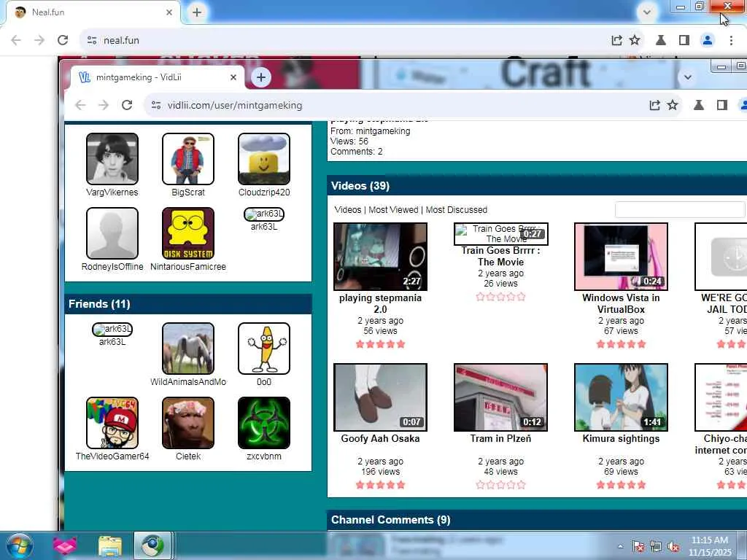Toggle side panel icon in outer window
The image size is (747, 560).
click(684, 41)
